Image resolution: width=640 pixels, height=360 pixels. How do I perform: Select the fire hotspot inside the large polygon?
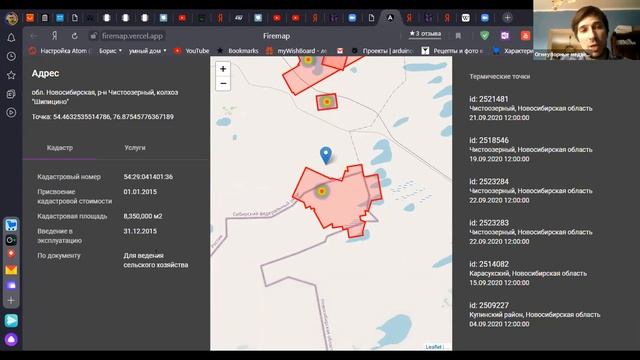(322, 191)
